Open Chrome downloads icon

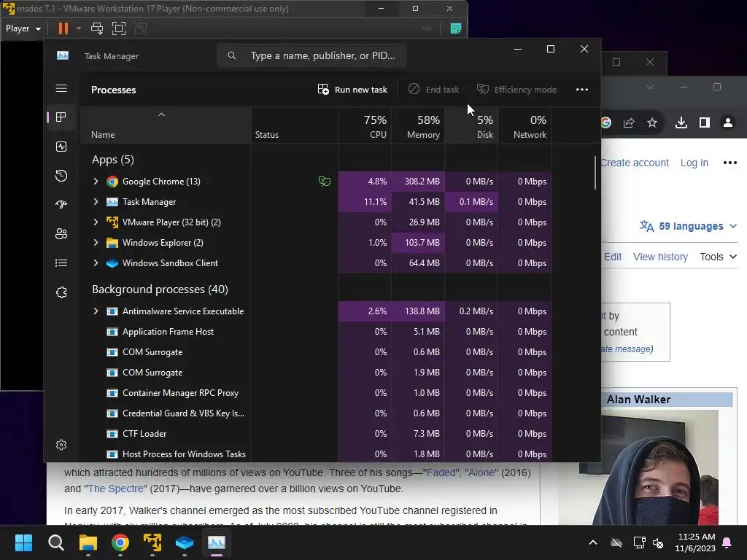point(681,122)
